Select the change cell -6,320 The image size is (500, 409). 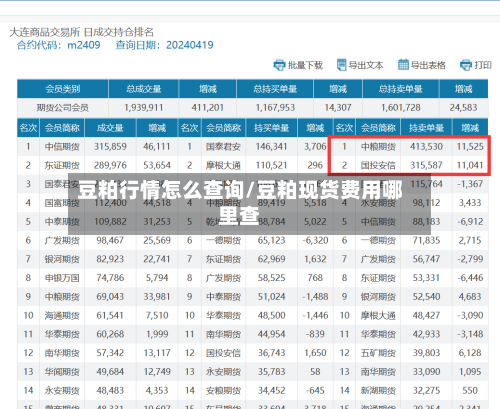click(315, 240)
